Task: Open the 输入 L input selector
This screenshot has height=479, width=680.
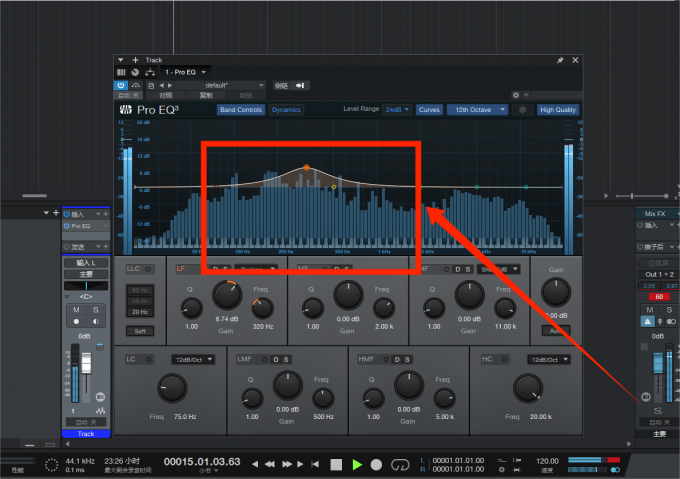Action: (x=86, y=263)
